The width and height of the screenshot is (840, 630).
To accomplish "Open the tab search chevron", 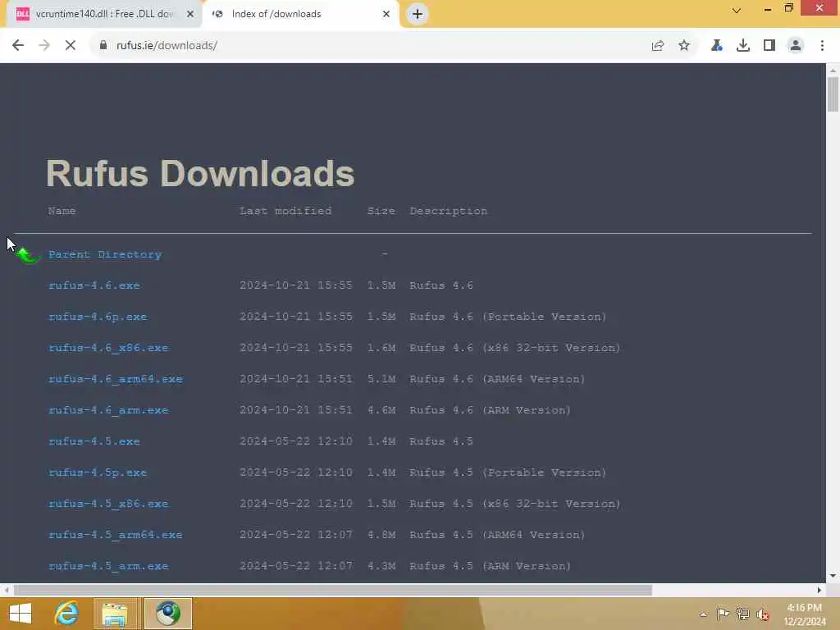I will [x=737, y=11].
